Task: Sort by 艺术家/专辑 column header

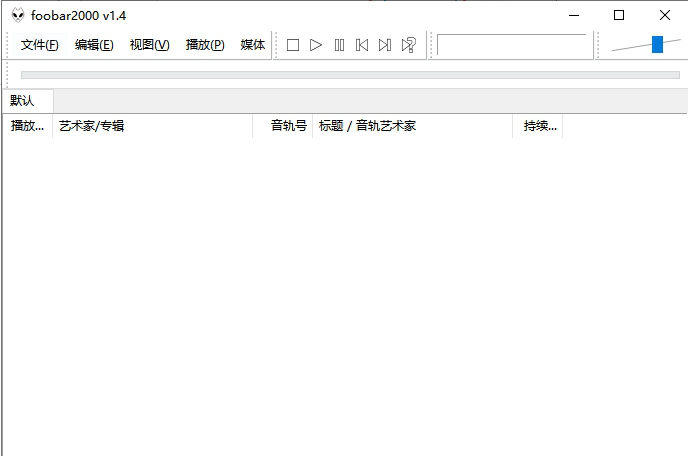Action: click(152, 126)
